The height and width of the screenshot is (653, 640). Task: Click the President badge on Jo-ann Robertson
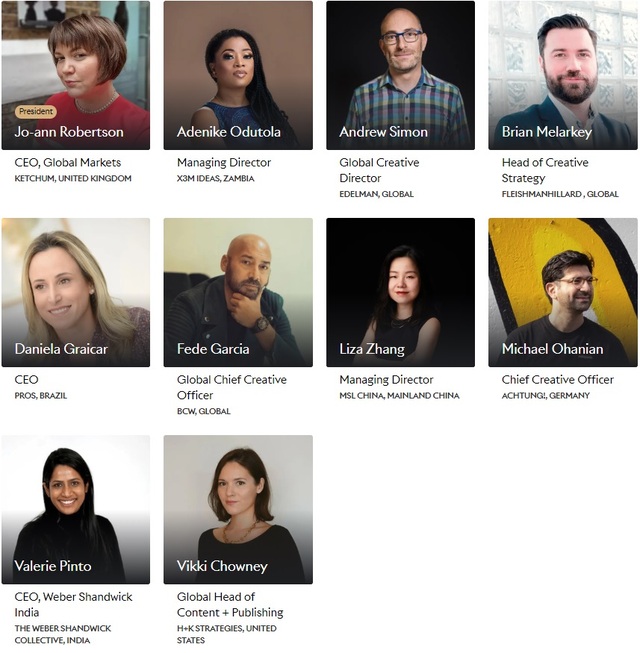click(x=36, y=112)
